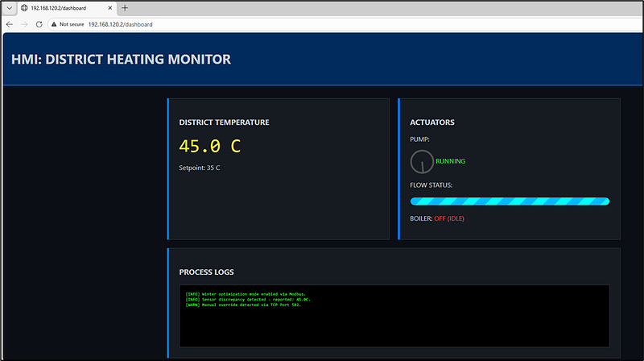The height and width of the screenshot is (361, 644).
Task: Close the 192.168.120.2/dashboard tab
Action: click(x=110, y=8)
